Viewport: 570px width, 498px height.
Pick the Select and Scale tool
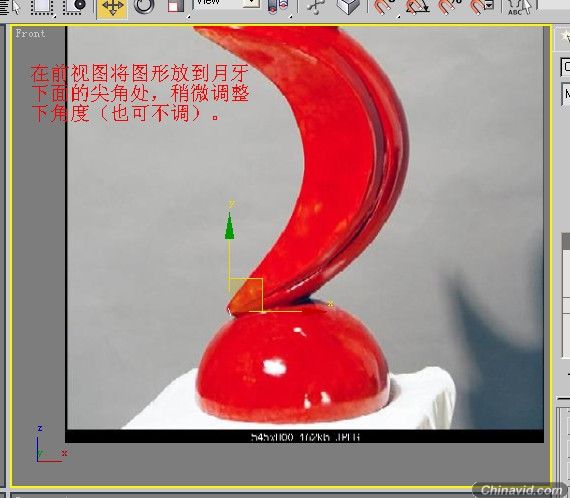click(x=176, y=6)
